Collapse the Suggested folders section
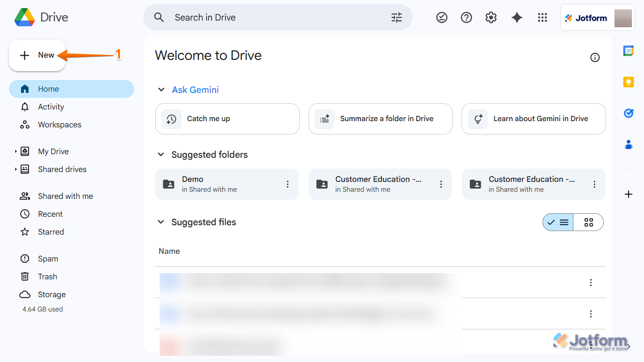The width and height of the screenshot is (644, 362). pyautogui.click(x=161, y=154)
